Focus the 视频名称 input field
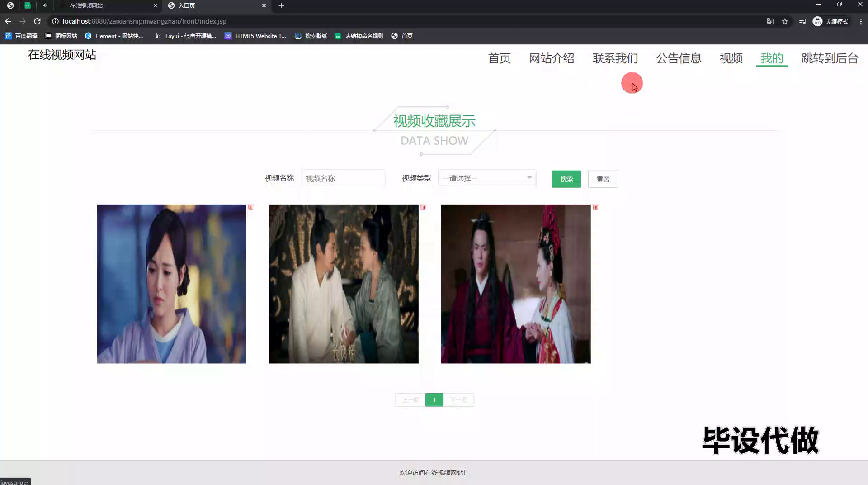The image size is (868, 485). pos(343,178)
